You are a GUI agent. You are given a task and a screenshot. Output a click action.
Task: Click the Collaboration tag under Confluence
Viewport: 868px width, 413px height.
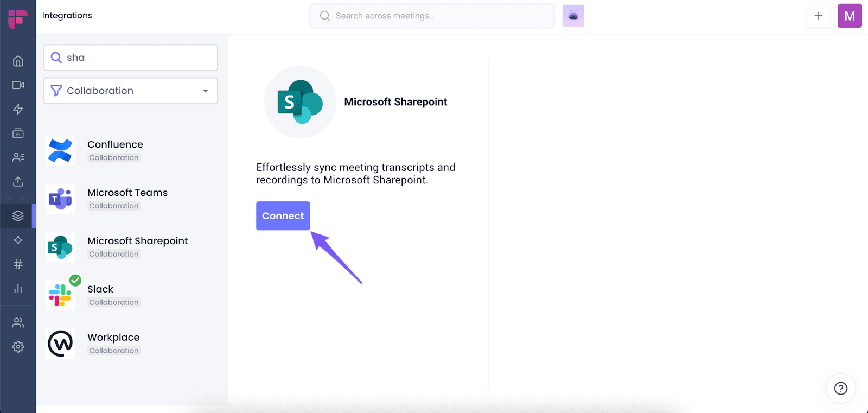[114, 158]
